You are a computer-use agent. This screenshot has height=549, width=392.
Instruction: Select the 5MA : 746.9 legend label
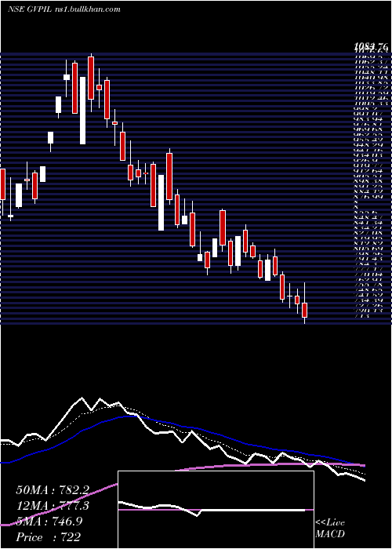pyautogui.click(x=49, y=522)
